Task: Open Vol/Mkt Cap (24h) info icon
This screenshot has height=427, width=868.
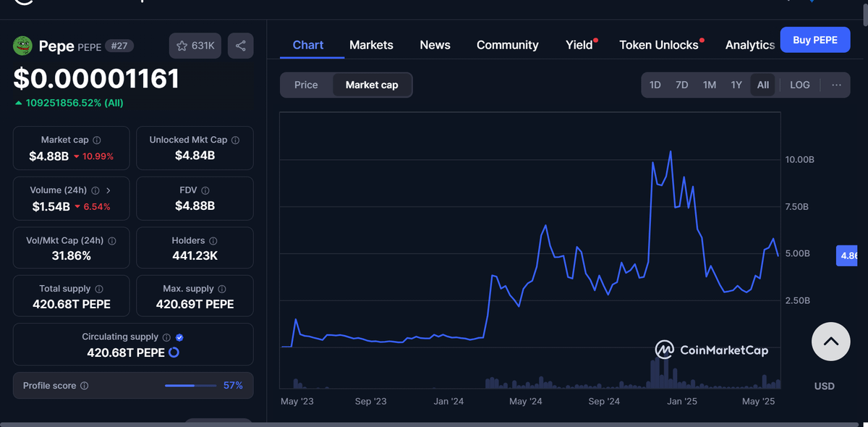Action: pos(112,240)
